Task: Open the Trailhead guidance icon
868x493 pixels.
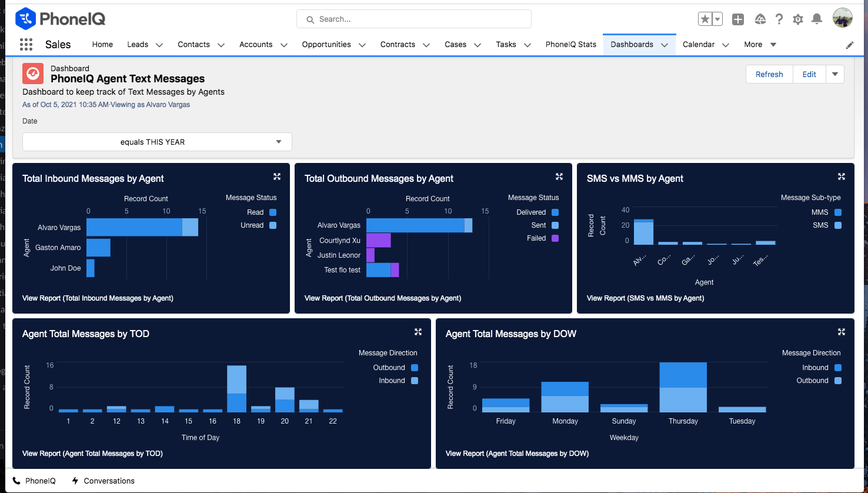Action: (x=760, y=19)
